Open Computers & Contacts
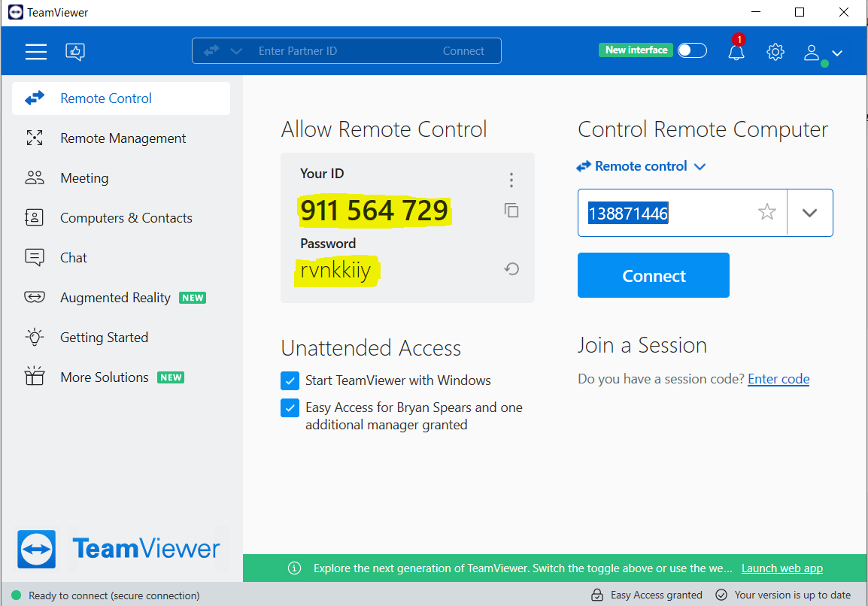This screenshot has width=868, height=606. (x=120, y=218)
